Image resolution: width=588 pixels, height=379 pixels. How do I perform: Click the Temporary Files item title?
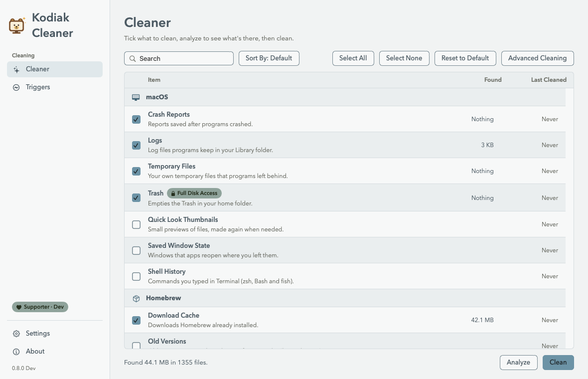coord(172,166)
